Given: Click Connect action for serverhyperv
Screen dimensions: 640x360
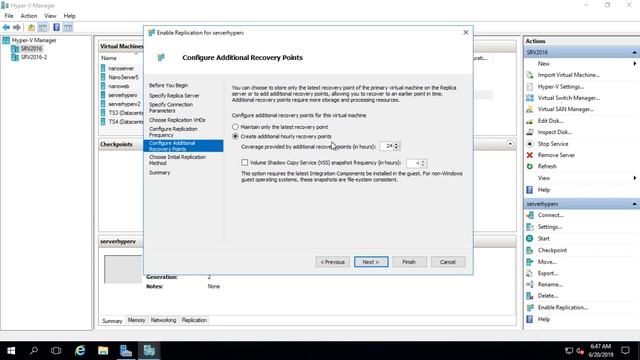Looking at the screenshot, I should 550,215.
